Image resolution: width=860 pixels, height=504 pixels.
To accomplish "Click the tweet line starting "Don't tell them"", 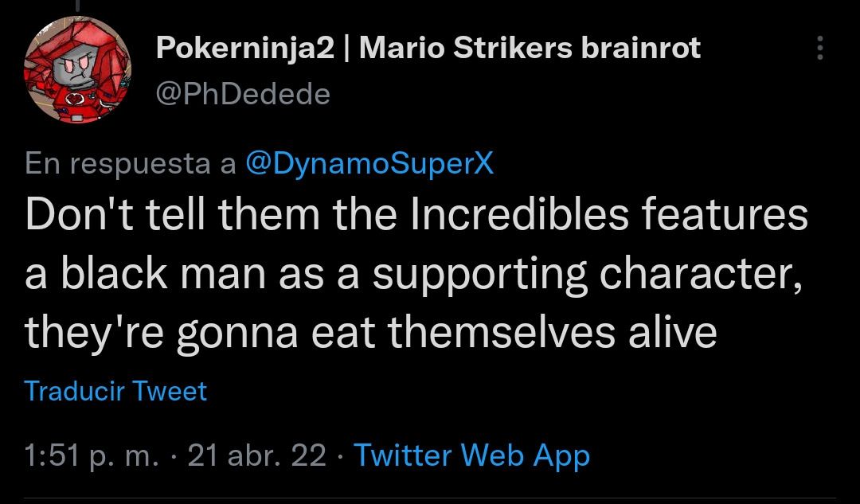I will tap(416, 215).
